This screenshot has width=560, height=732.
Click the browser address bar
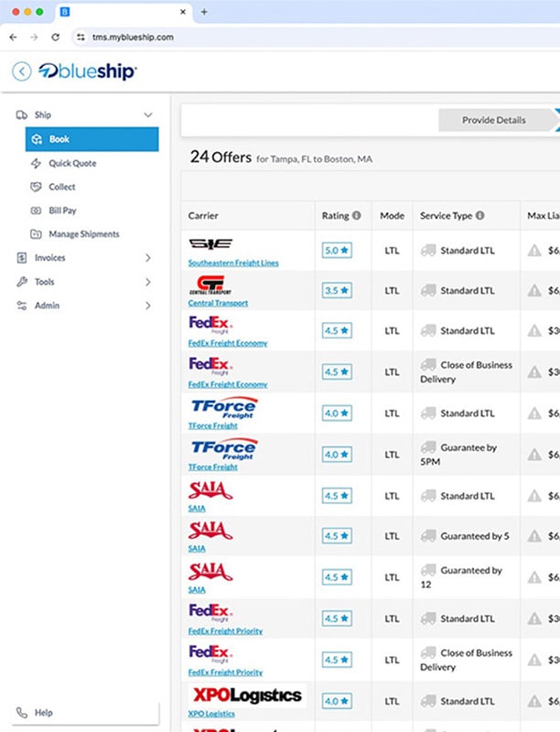pyautogui.click(x=275, y=38)
